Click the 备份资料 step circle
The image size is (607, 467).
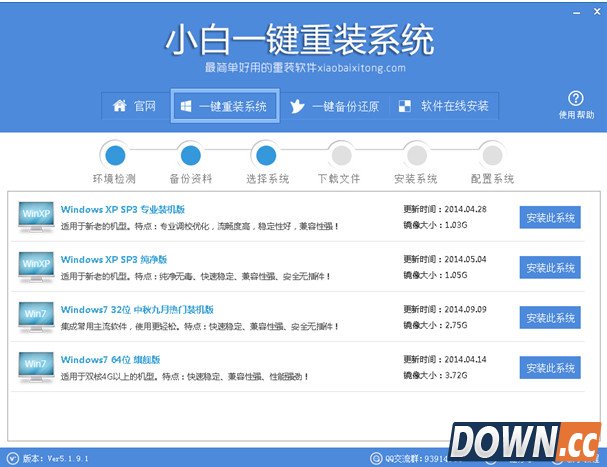[x=190, y=155]
